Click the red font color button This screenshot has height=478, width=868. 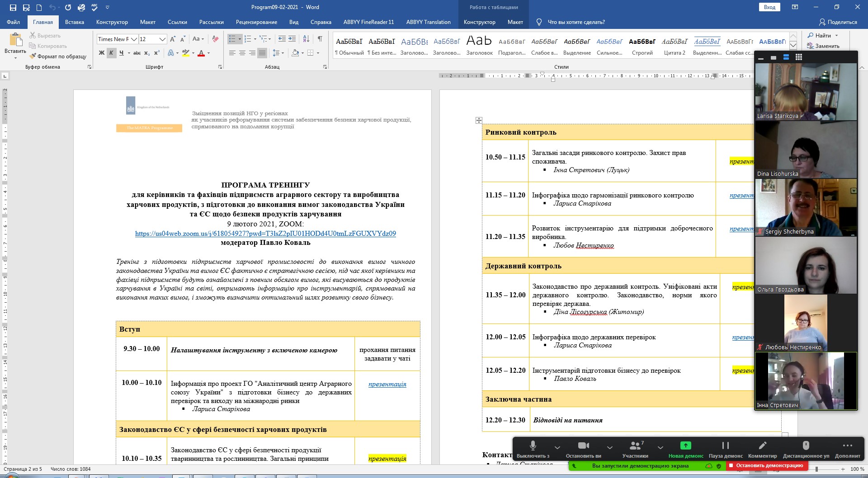coord(202,53)
